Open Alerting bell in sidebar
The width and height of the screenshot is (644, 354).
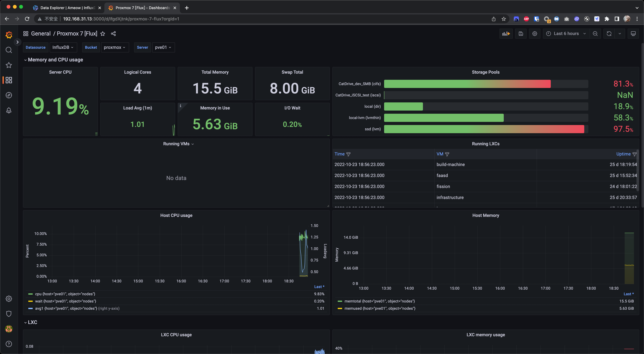click(9, 110)
